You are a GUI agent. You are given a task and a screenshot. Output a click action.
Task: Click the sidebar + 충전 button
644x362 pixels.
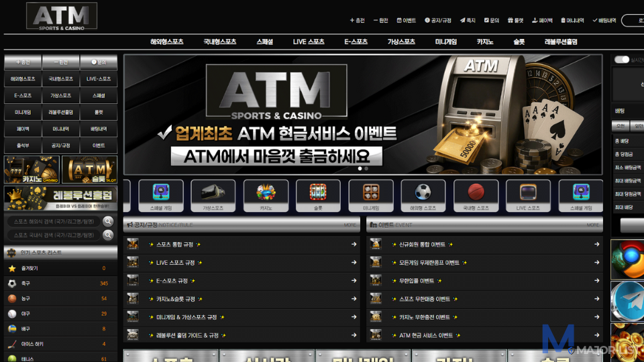pos(23,62)
